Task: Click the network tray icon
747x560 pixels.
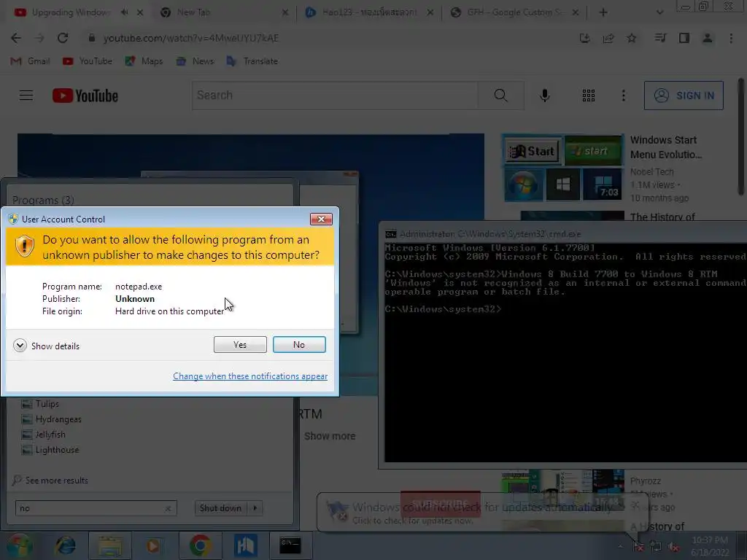Action: point(656,546)
